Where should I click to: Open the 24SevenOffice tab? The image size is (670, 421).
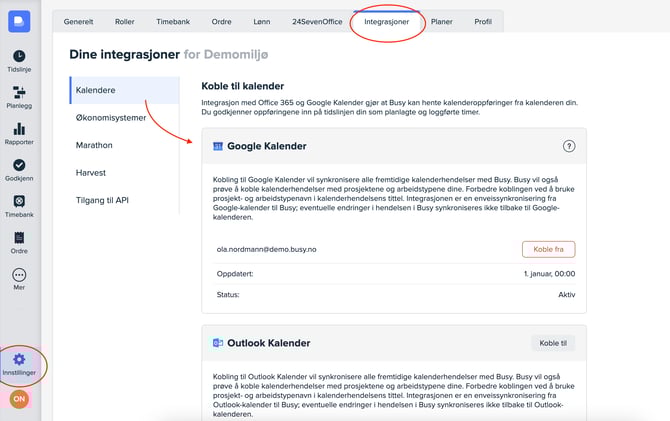coord(315,20)
